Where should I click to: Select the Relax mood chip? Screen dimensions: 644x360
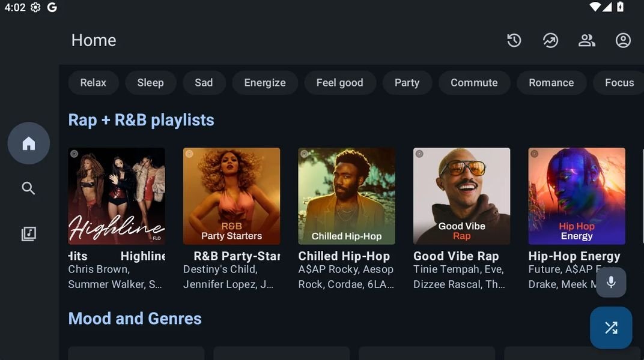pos(93,83)
